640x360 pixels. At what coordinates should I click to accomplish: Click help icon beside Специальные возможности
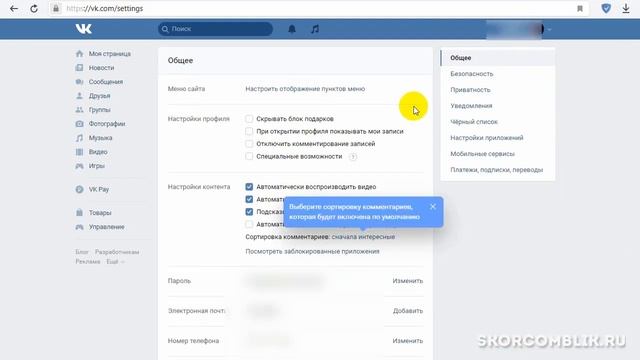tap(353, 157)
